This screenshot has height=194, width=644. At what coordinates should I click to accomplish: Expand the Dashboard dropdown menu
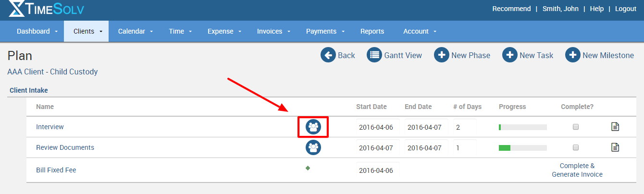(x=37, y=31)
